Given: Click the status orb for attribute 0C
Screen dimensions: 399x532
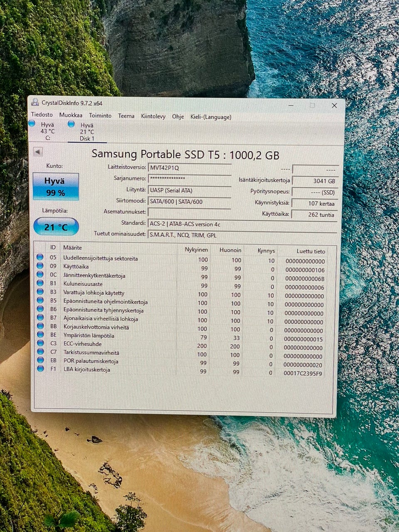Looking at the screenshot, I should 40,274.
